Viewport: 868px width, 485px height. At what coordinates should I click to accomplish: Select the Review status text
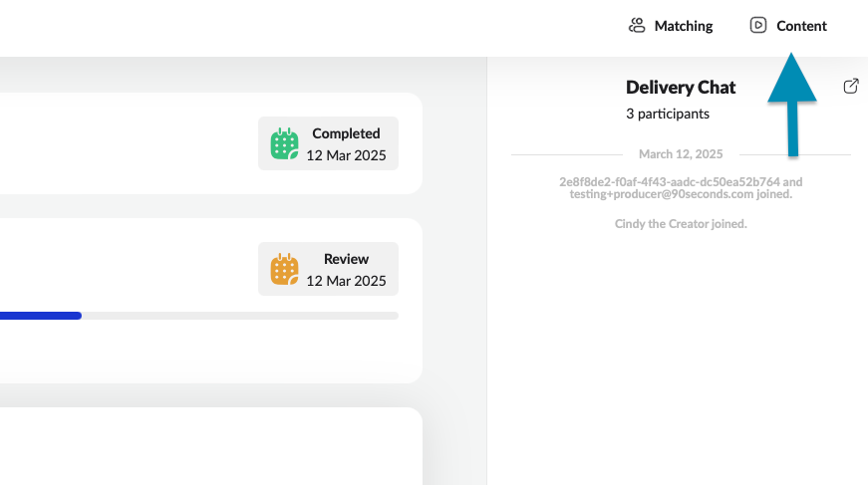pos(346,259)
